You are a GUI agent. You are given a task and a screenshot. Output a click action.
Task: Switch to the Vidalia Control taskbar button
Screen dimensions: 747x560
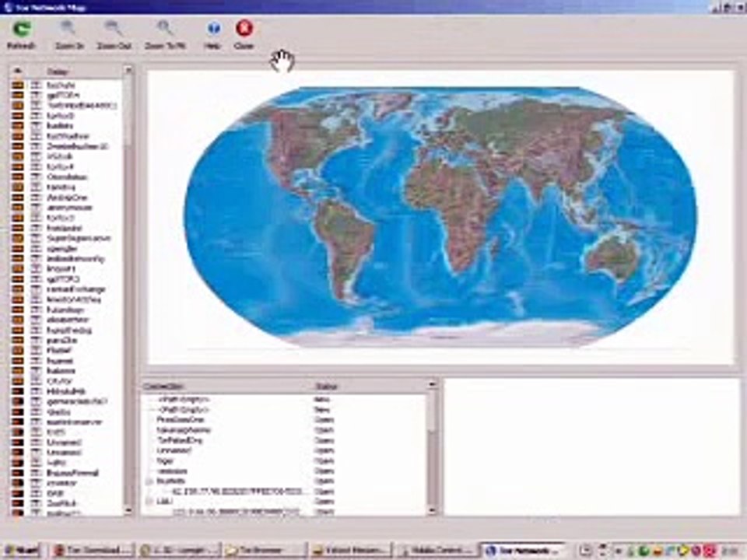437,551
